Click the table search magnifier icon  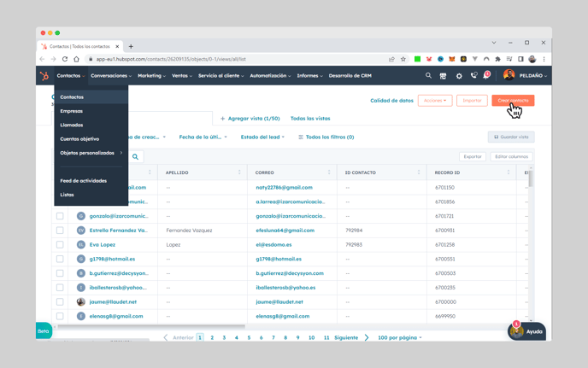(x=135, y=157)
